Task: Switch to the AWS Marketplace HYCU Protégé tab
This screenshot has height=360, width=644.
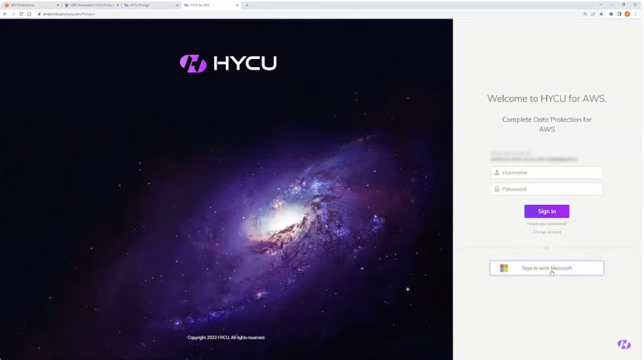Action: point(90,5)
